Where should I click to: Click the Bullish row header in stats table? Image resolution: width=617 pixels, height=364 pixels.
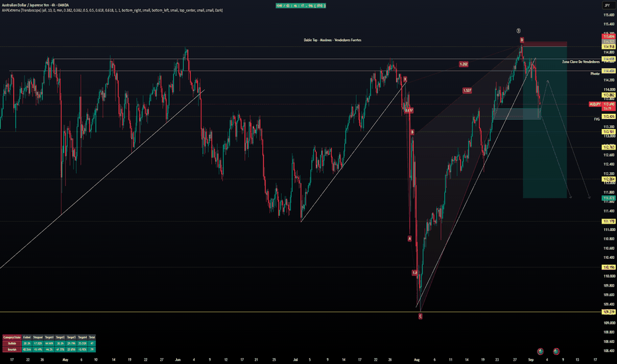pos(12,343)
